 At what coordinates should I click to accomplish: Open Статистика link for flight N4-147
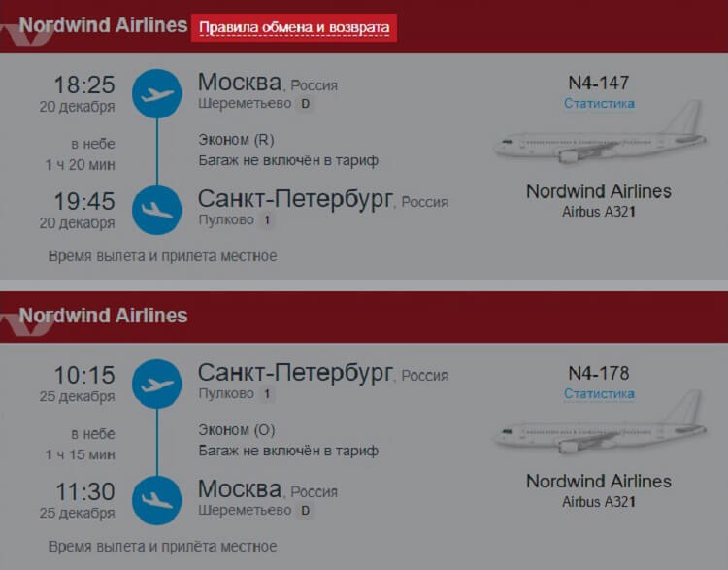point(599,103)
